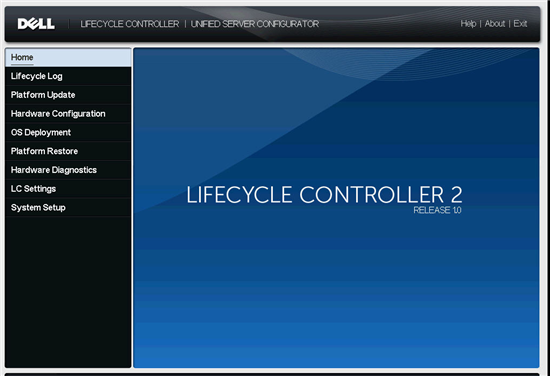This screenshot has height=376, width=550.
Task: Exit the Lifecycle Controller
Action: tap(520, 24)
